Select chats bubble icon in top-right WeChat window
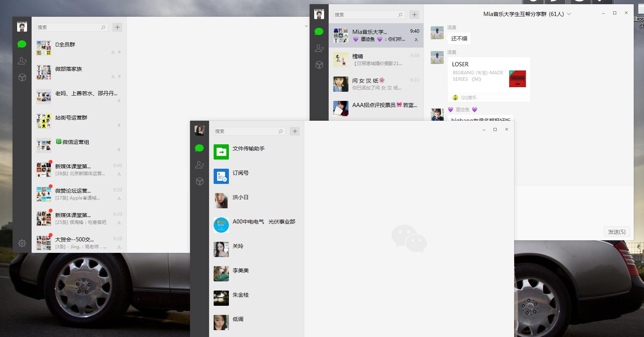The height and width of the screenshot is (337, 644). point(319,32)
